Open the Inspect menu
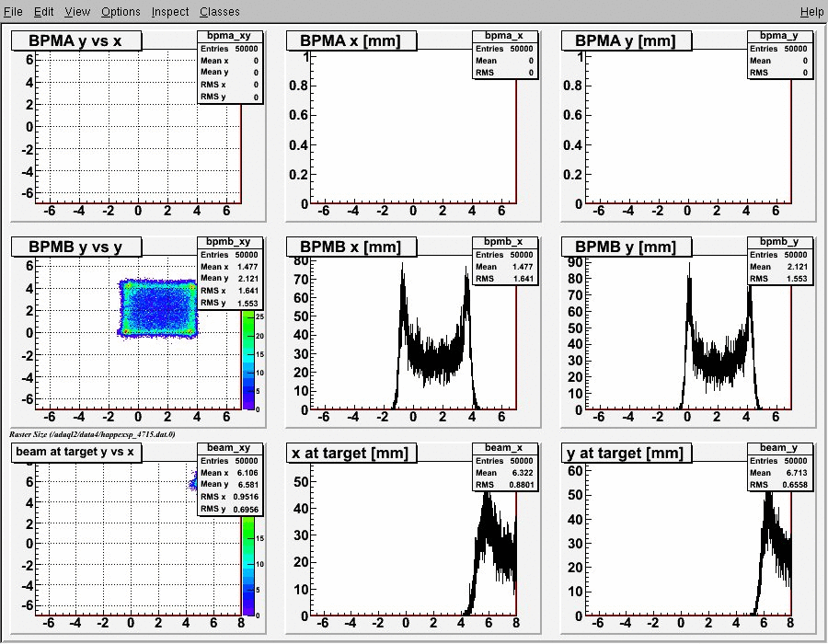Viewport: 828px width, 644px height. (170, 12)
